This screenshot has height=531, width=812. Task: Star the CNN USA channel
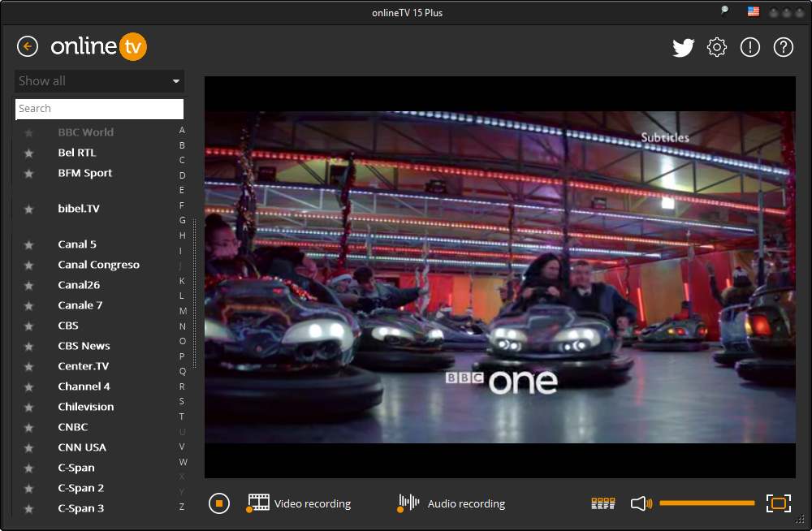pyautogui.click(x=29, y=447)
